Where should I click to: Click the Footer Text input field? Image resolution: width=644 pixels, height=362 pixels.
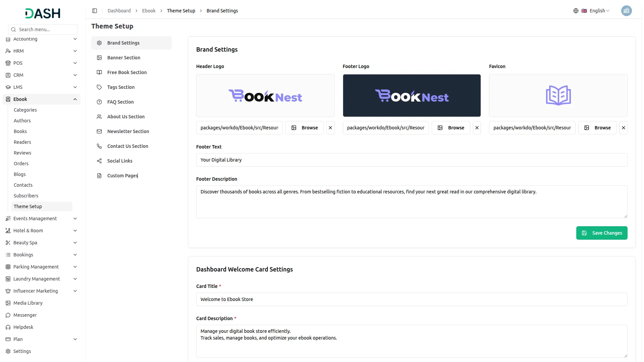click(412, 160)
